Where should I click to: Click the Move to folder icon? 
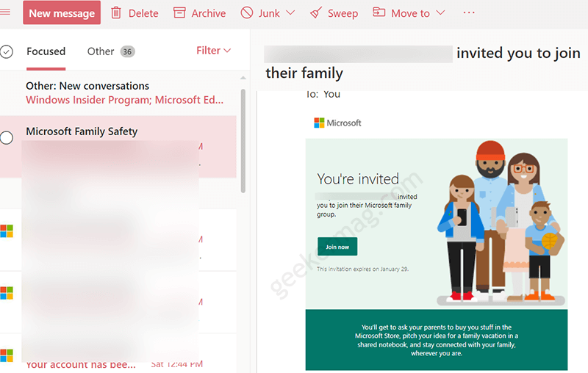pos(379,12)
